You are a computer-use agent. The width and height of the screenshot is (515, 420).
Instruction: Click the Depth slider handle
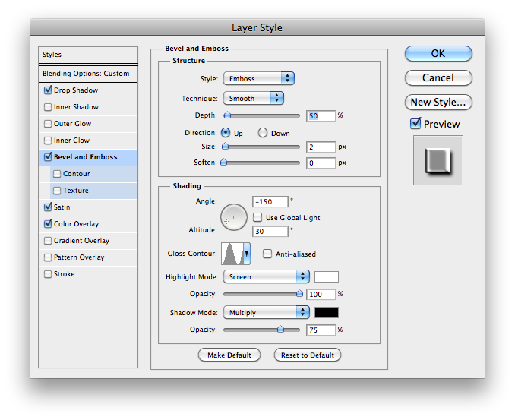click(227, 115)
